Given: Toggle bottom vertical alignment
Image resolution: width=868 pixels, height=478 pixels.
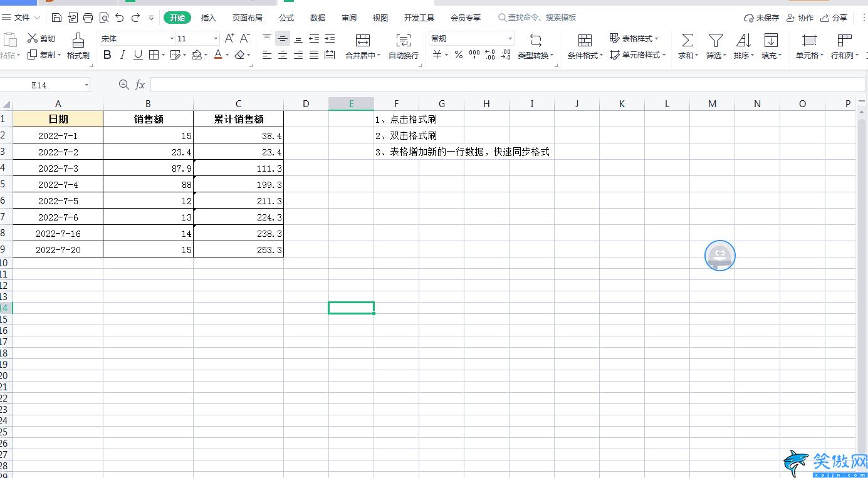Looking at the screenshot, I should coord(298,39).
